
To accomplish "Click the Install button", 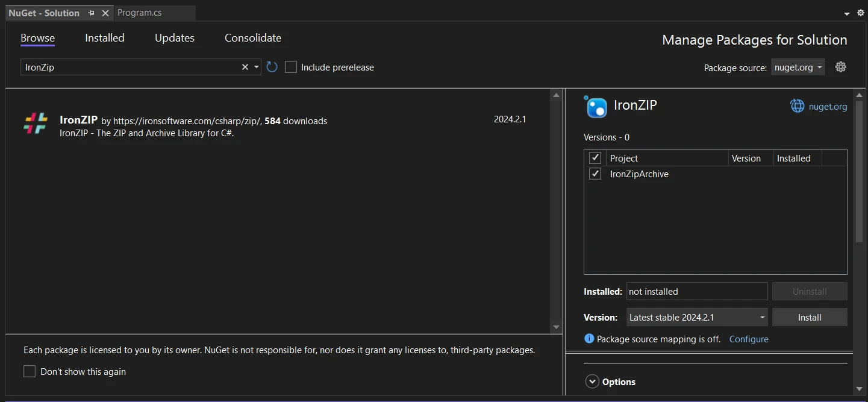I will (x=809, y=317).
